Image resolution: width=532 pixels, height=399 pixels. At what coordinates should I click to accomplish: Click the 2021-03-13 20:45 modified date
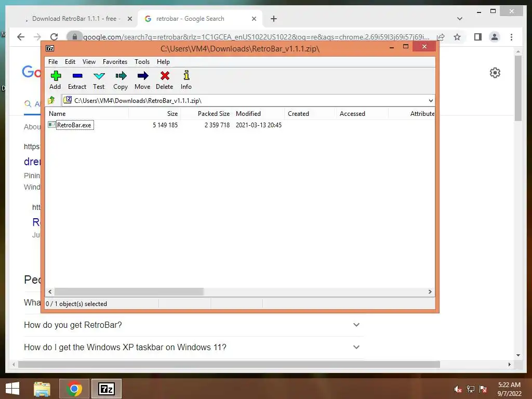pos(259,125)
